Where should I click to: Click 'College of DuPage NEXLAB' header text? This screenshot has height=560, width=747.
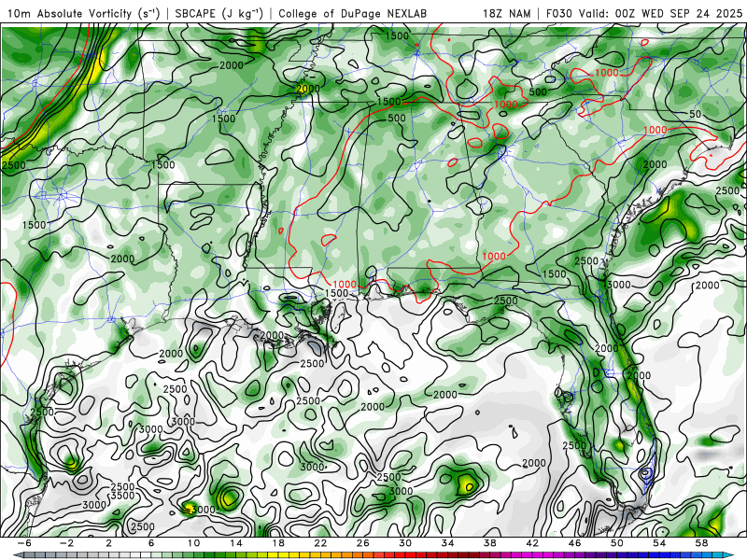point(353,13)
